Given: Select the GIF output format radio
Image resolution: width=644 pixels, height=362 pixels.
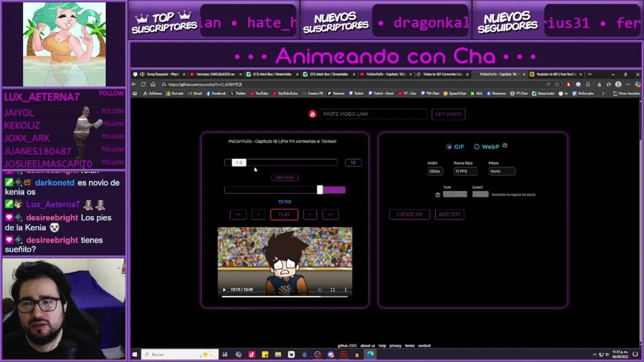Looking at the screenshot, I should (x=449, y=147).
